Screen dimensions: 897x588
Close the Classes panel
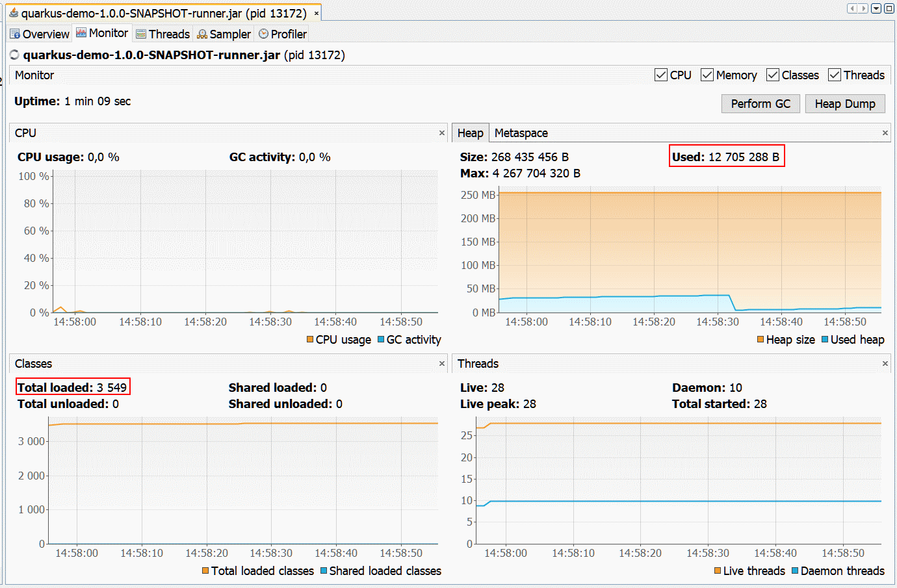click(442, 363)
